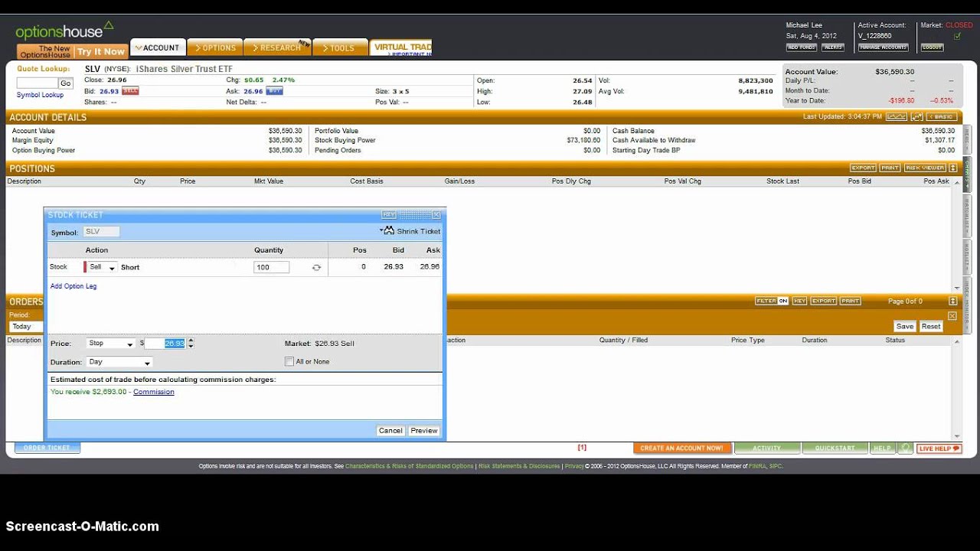The width and height of the screenshot is (980, 551).
Task: Click the OptionsHouse logo
Action: pyautogui.click(x=64, y=32)
